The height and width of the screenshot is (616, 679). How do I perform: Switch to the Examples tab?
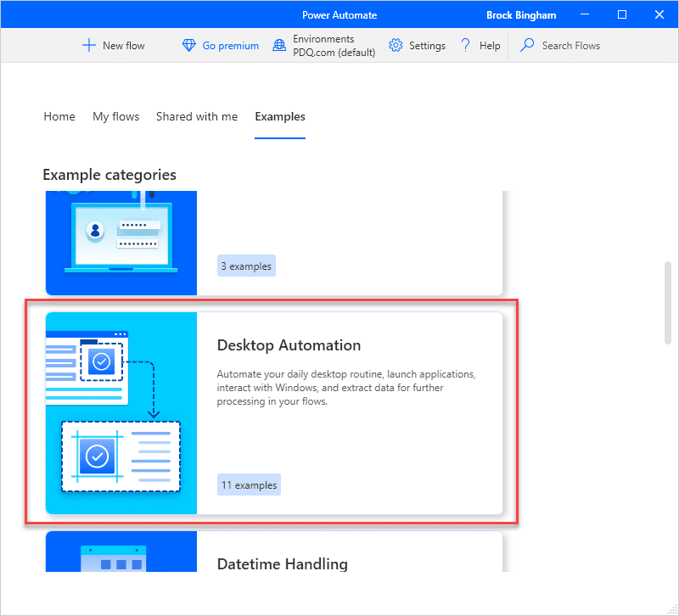(x=280, y=116)
